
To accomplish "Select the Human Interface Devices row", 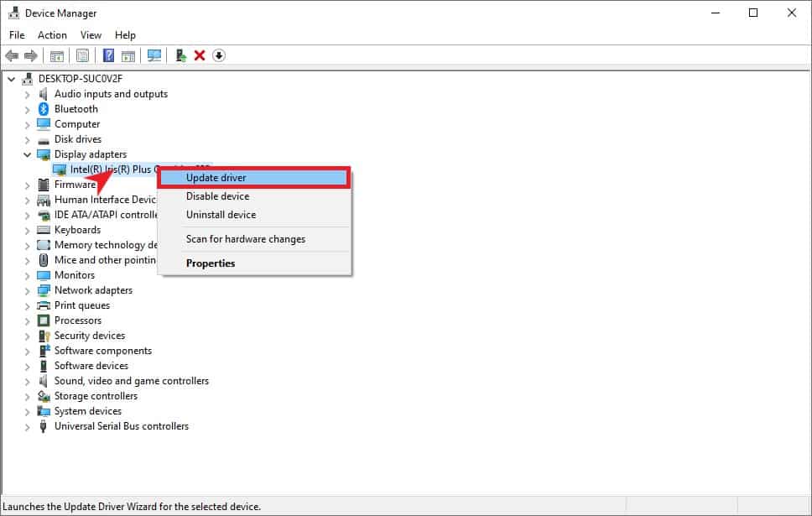I will (105, 200).
